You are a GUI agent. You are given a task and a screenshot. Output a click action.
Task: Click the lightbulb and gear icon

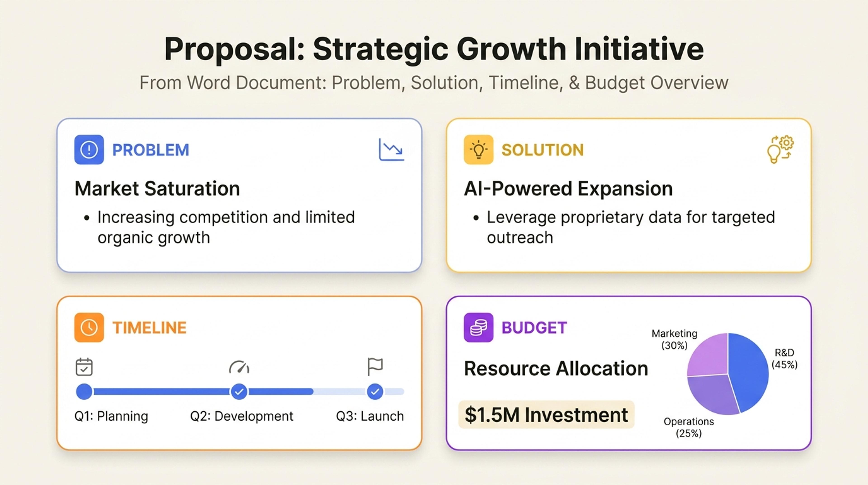click(780, 149)
